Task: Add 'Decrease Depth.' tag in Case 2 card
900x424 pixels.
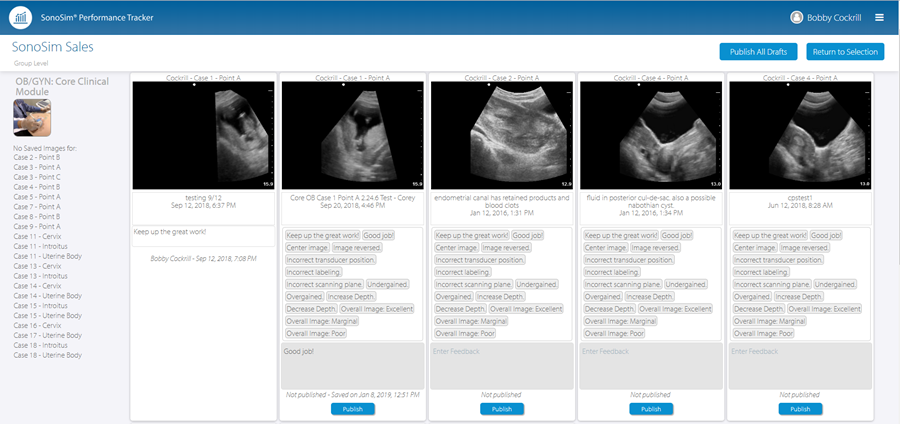Action: [460, 309]
